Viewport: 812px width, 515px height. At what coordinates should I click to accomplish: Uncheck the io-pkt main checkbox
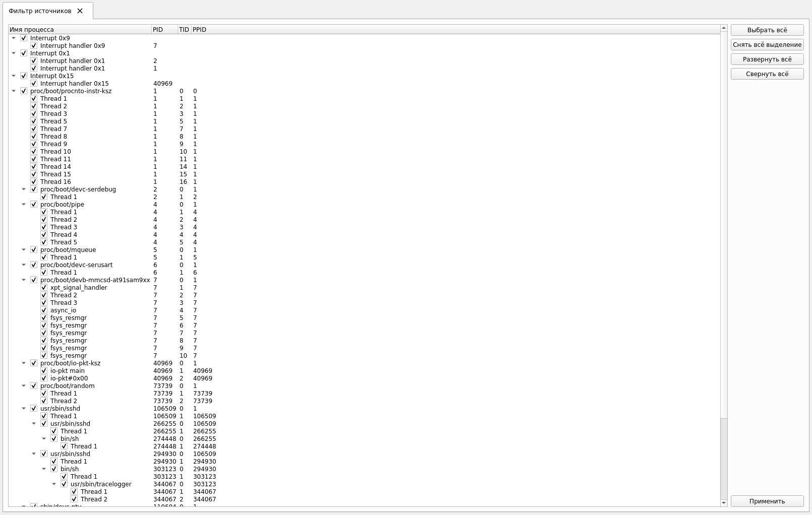44,371
